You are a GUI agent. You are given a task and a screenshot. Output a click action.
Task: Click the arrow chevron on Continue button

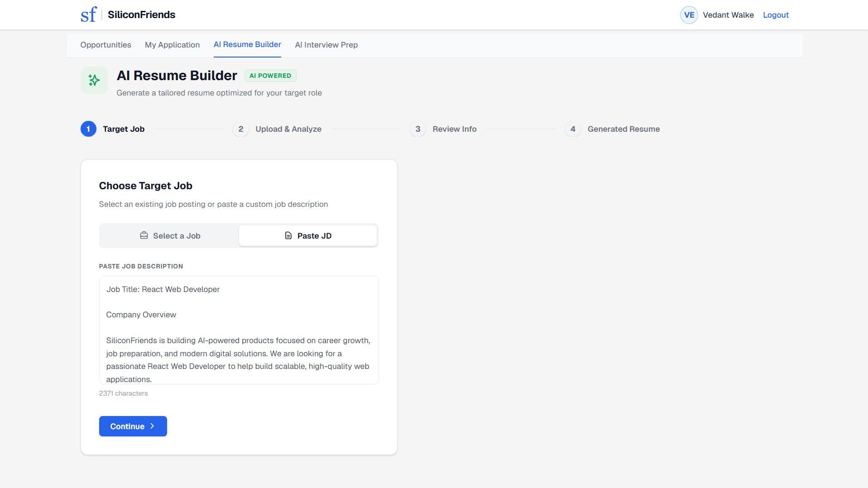point(152,426)
